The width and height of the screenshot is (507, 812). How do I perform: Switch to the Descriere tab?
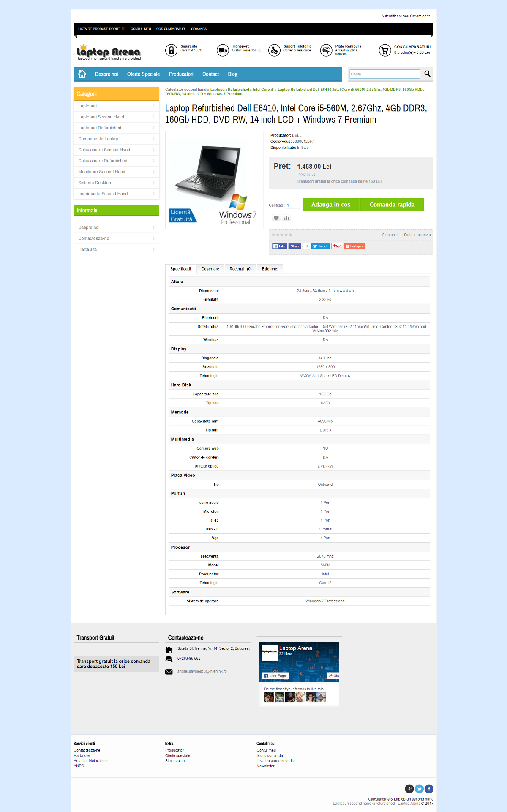click(210, 269)
